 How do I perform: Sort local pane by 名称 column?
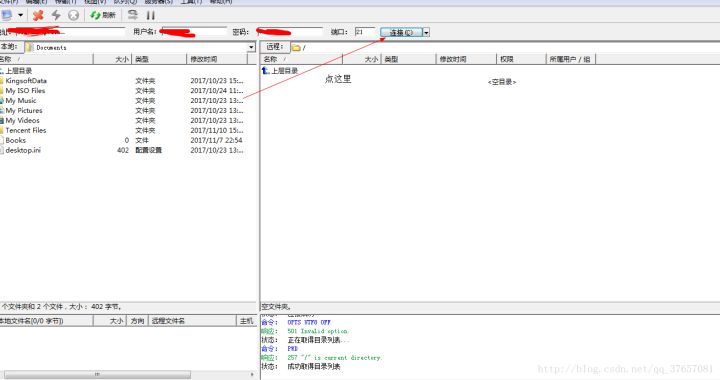46,59
